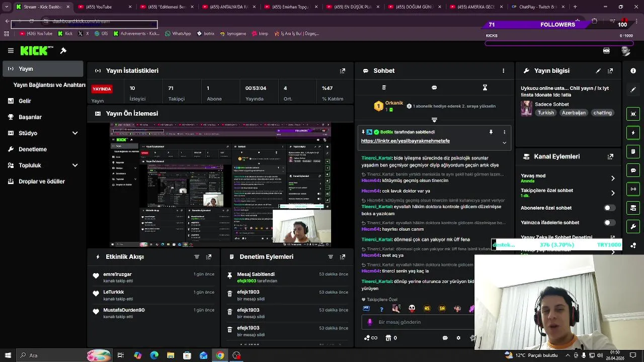644x362 pixels.
Task: Click the pencil icon in right sidebar
Action: pyautogui.click(x=633, y=89)
